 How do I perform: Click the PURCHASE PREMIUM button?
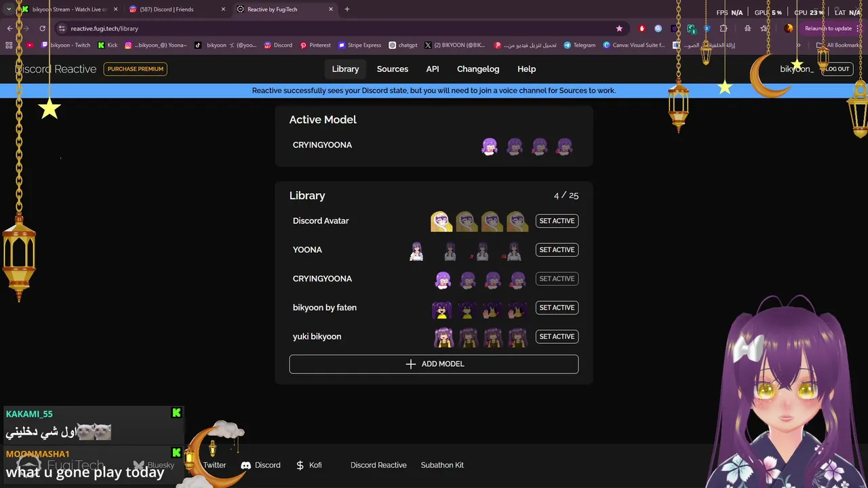(x=136, y=69)
